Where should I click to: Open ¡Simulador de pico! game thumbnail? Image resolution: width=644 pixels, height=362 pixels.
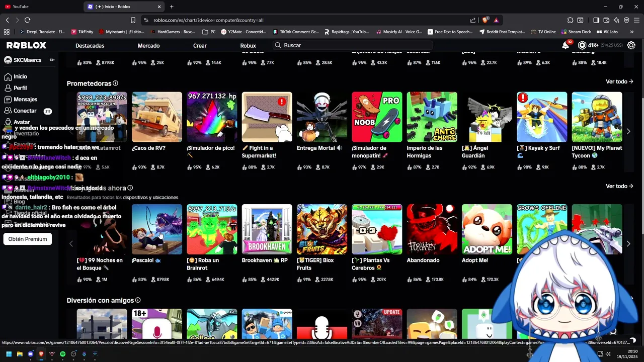pyautogui.click(x=212, y=117)
